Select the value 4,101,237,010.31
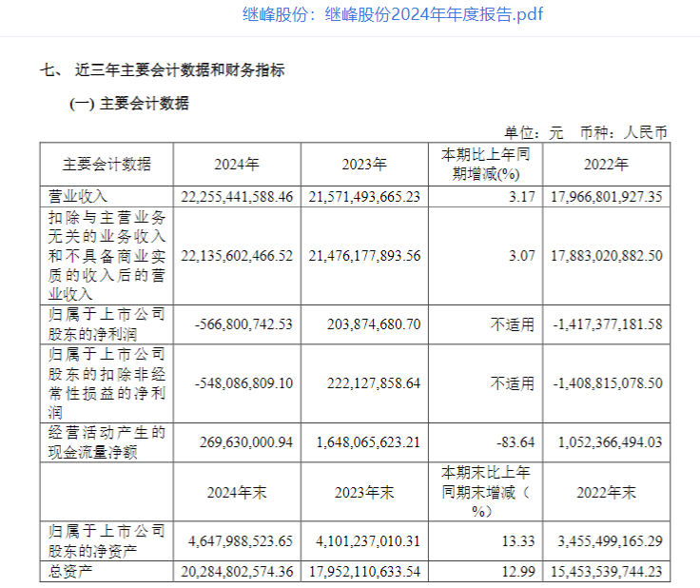700x588 pixels. (x=368, y=541)
